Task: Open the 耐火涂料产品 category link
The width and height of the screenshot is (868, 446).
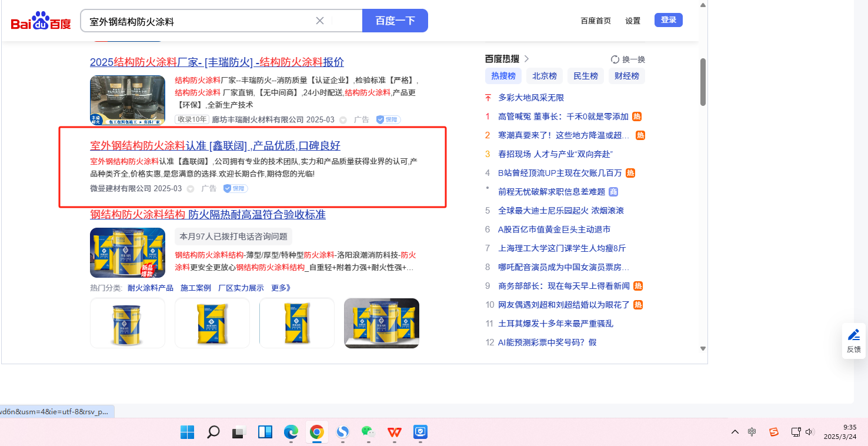Action: click(x=151, y=288)
